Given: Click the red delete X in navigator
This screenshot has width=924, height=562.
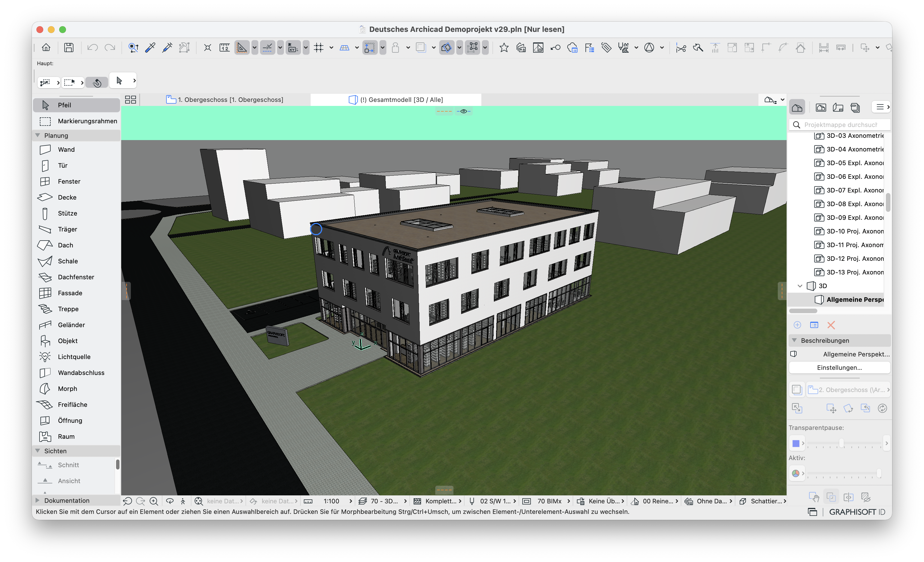Looking at the screenshot, I should click(x=831, y=325).
